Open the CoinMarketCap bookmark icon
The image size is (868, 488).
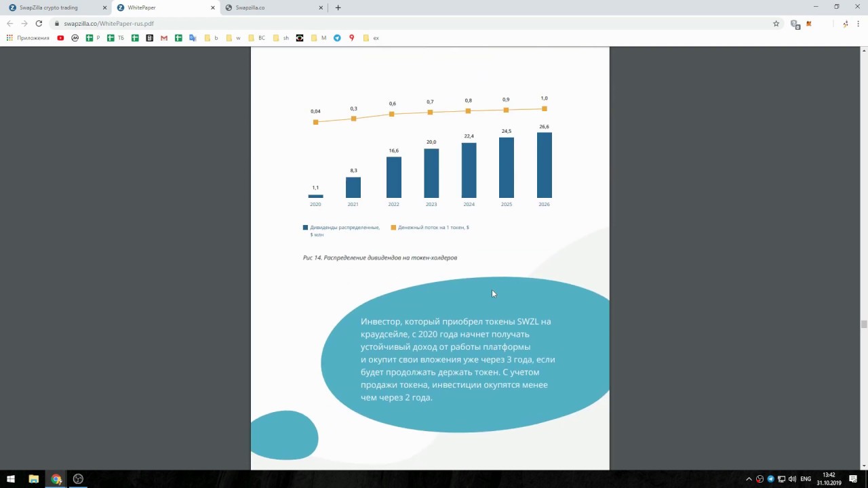tap(75, 38)
